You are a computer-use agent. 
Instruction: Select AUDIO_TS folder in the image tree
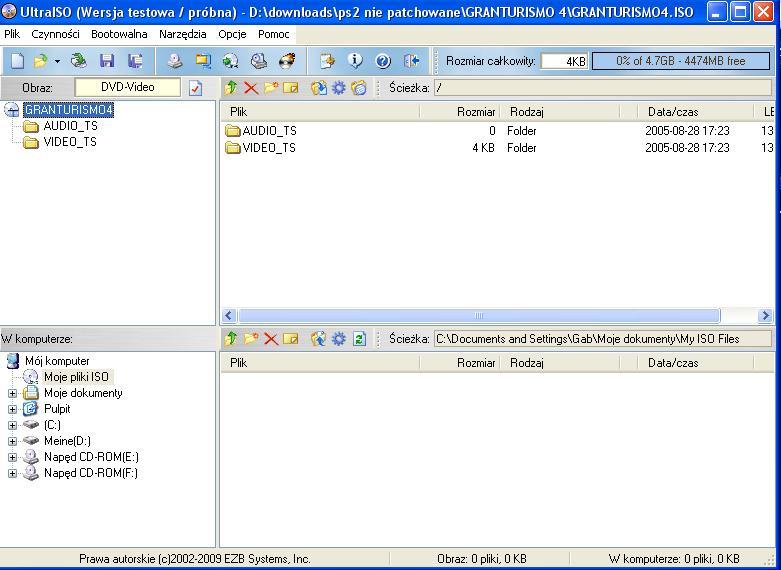click(70, 126)
